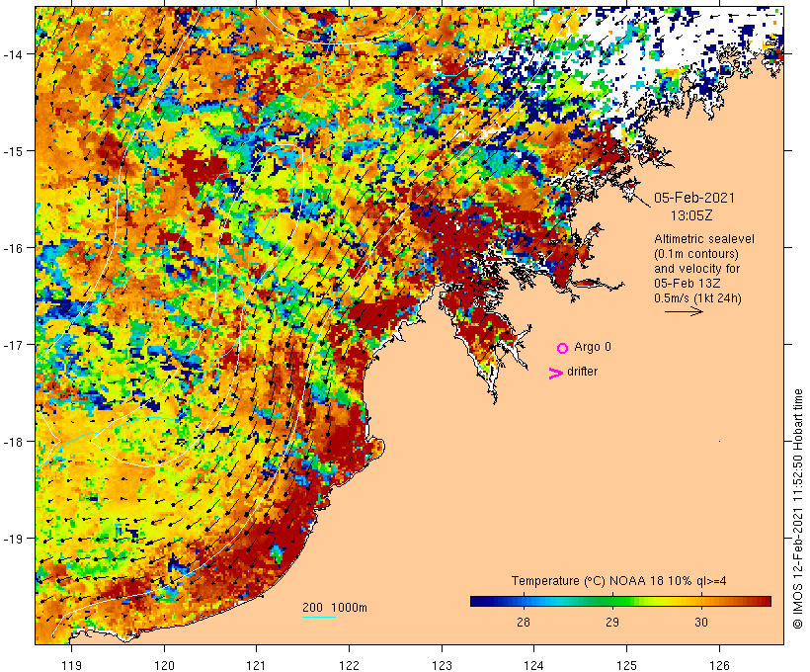Click the latitude label '-19'

pyautogui.click(x=12, y=539)
